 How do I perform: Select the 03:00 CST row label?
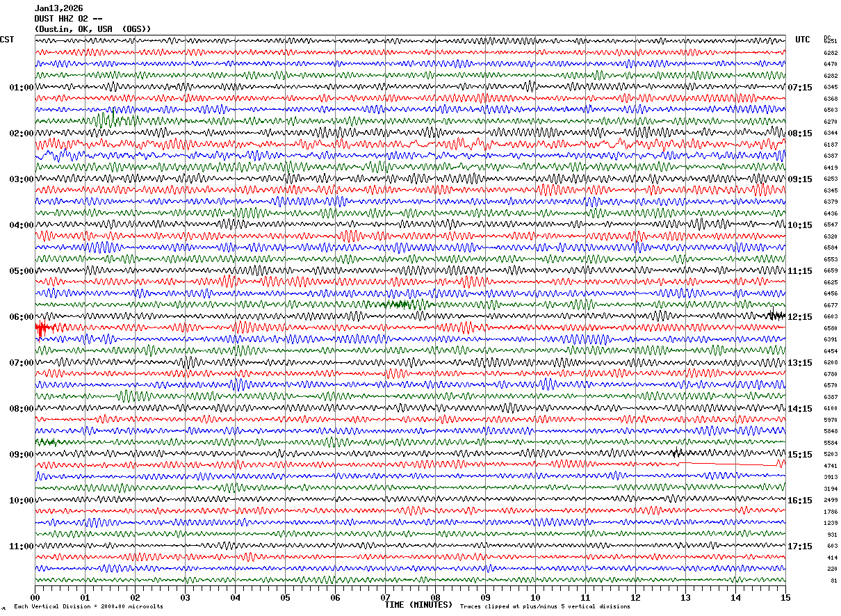pos(22,179)
